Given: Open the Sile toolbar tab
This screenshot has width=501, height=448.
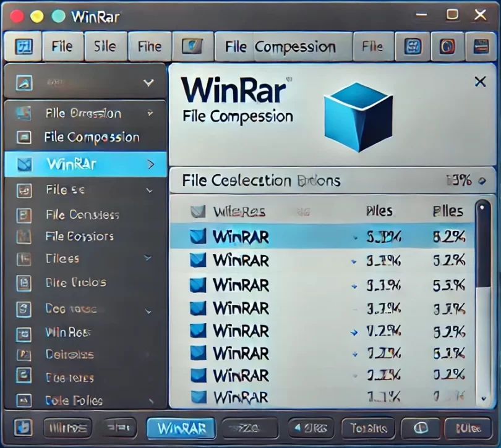Looking at the screenshot, I should pyautogui.click(x=105, y=46).
